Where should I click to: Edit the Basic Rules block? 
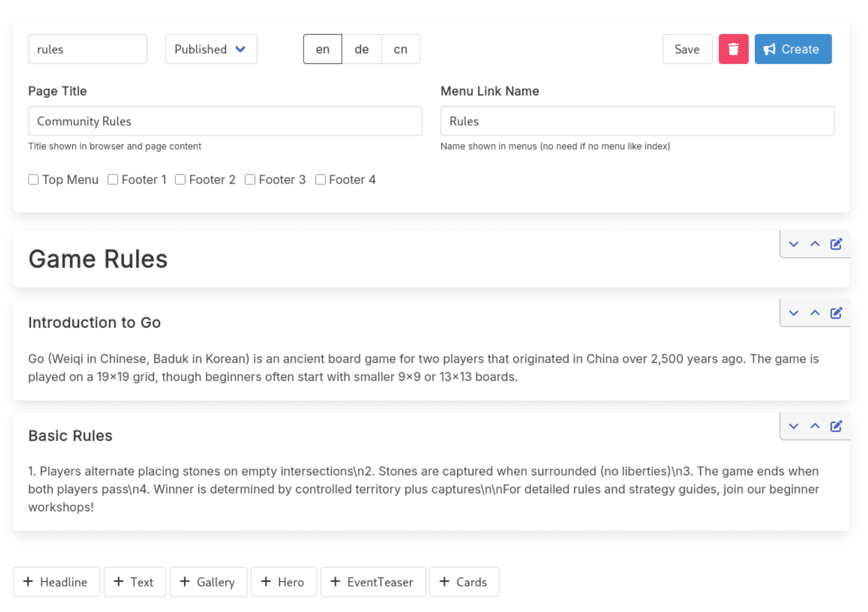pos(836,426)
